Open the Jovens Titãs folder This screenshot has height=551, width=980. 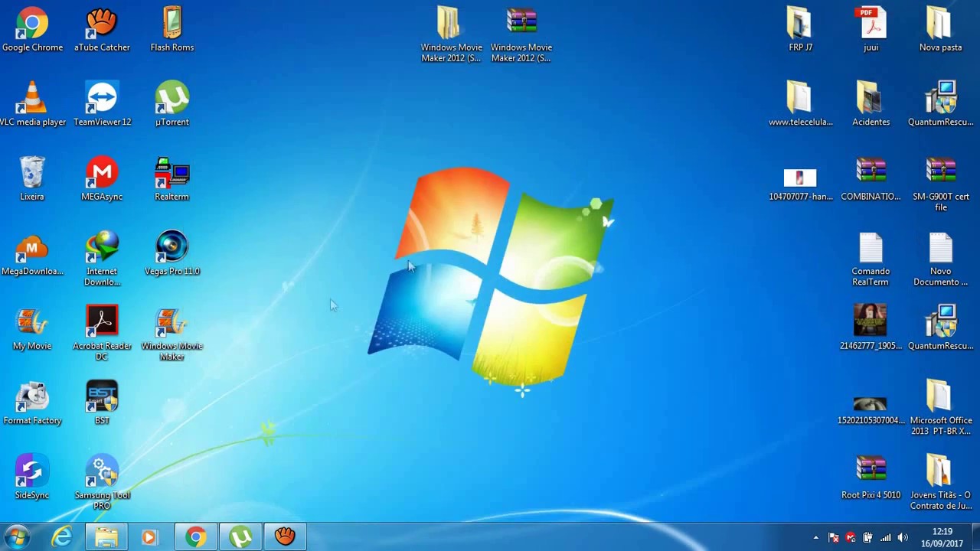(x=940, y=482)
